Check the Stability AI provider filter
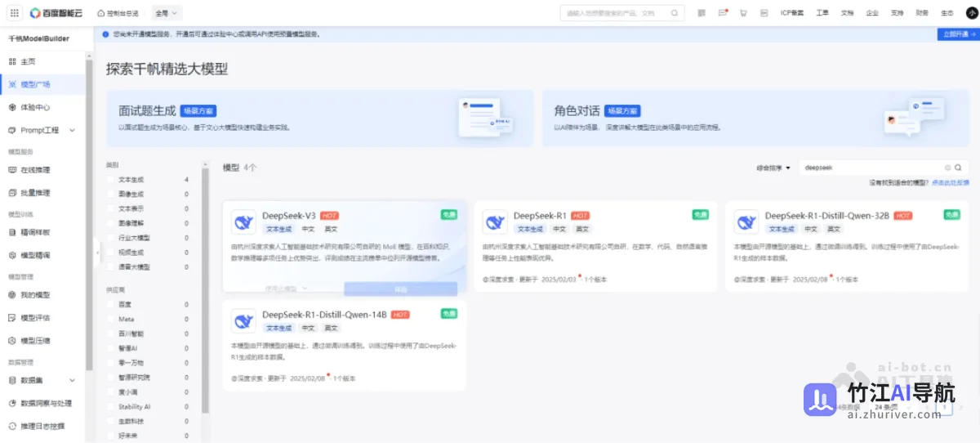Viewport: 980px width, 443px height. point(111,406)
